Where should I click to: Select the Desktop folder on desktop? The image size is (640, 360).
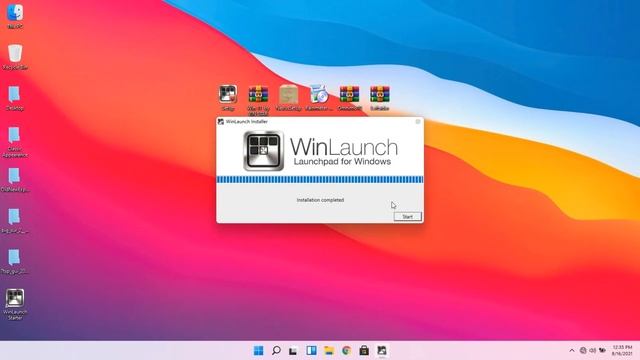tap(15, 98)
